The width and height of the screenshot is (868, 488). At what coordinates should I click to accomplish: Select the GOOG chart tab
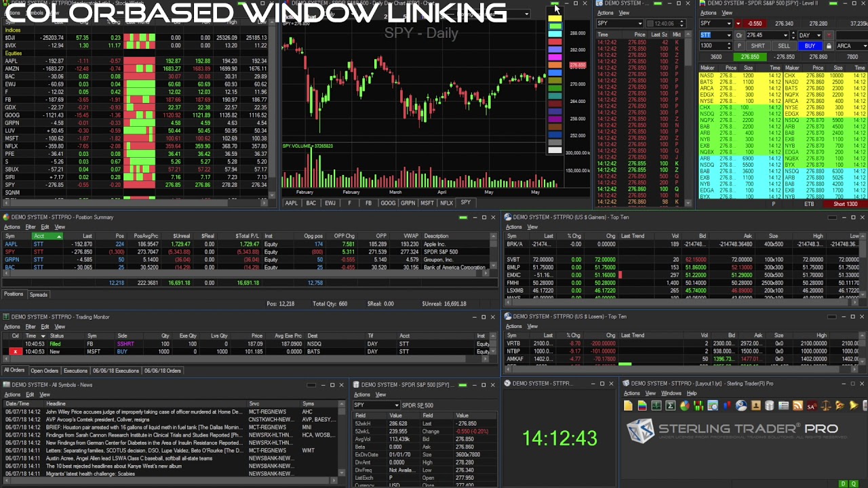[388, 203]
